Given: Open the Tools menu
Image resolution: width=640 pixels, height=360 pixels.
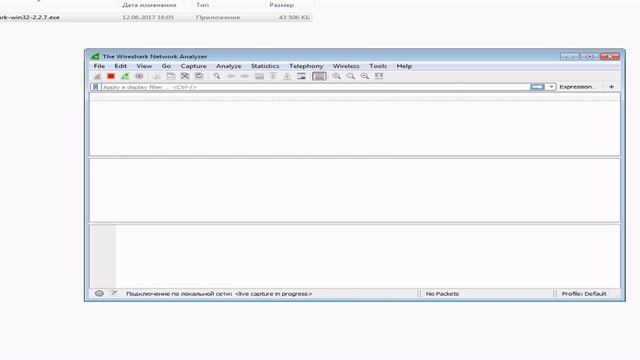Looking at the screenshot, I should click(x=378, y=66).
